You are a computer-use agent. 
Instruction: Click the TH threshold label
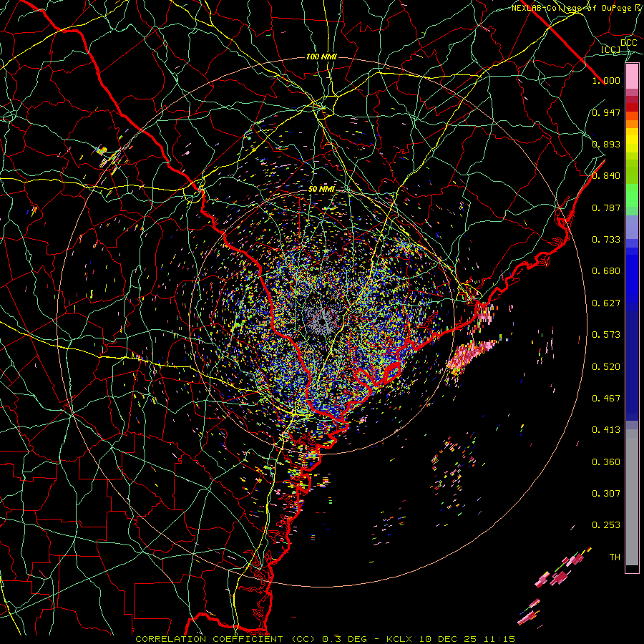click(x=615, y=557)
